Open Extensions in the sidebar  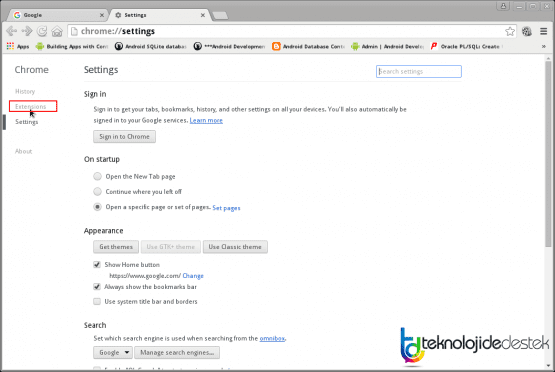click(x=31, y=107)
